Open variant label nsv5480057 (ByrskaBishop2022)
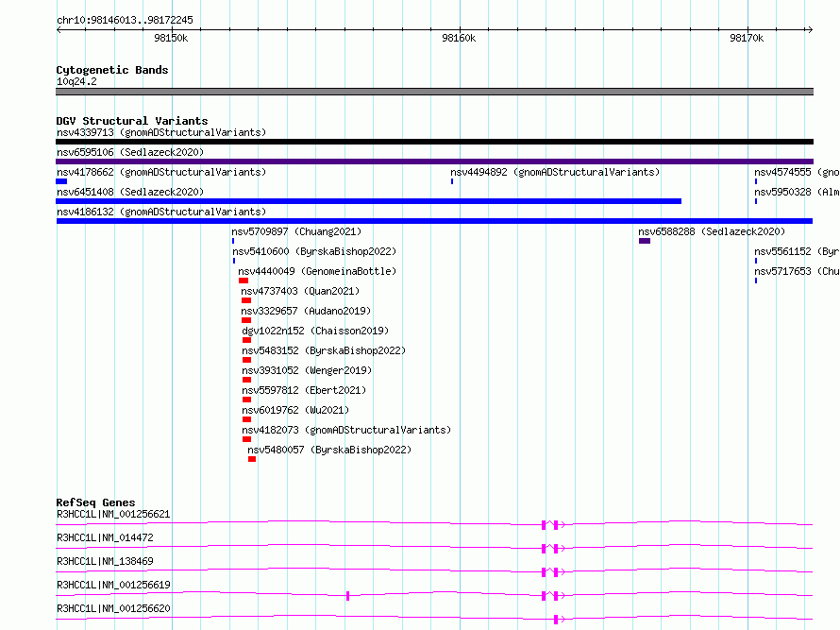 pyautogui.click(x=329, y=450)
